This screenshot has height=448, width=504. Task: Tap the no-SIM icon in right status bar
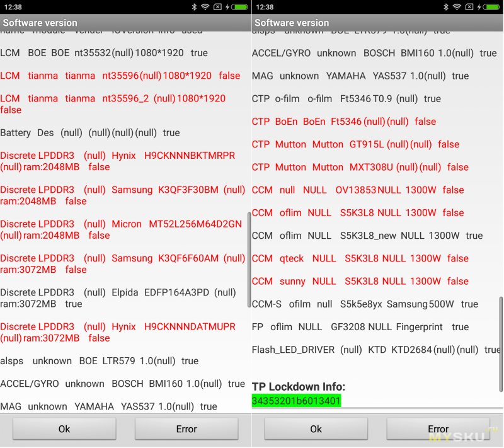coord(469,7)
